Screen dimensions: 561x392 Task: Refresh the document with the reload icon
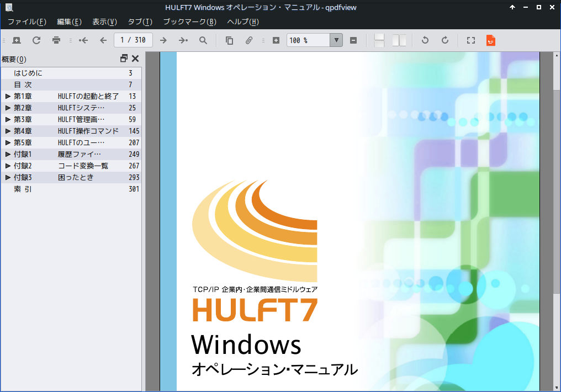pos(36,40)
